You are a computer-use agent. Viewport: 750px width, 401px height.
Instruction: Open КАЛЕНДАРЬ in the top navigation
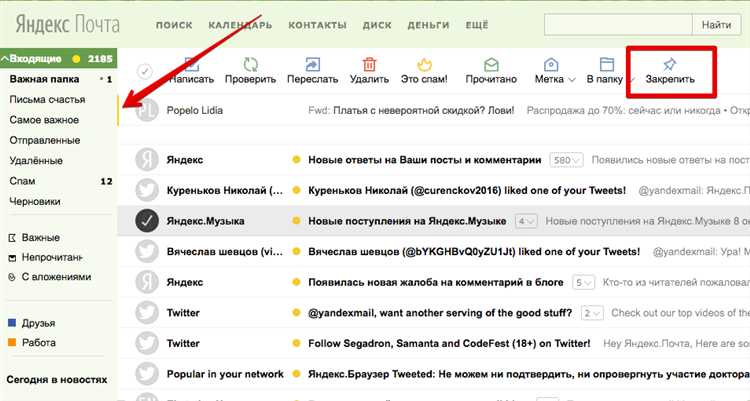pyautogui.click(x=240, y=25)
